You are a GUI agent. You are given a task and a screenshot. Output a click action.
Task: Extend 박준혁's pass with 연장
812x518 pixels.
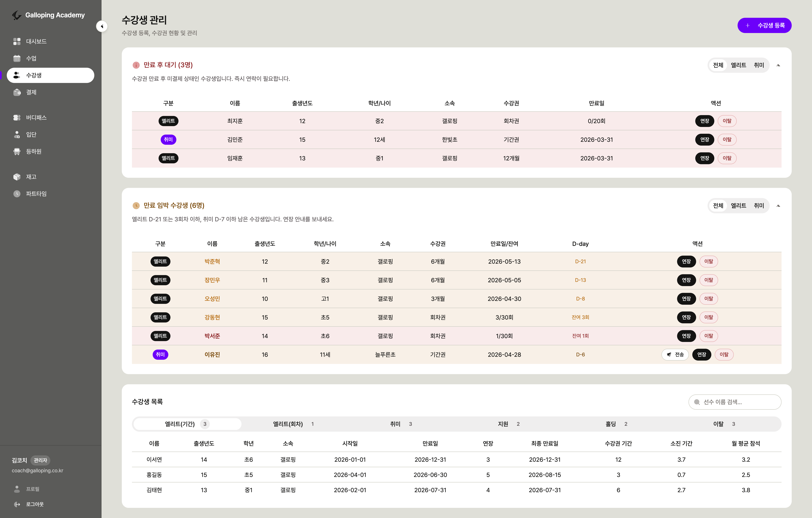686,261
